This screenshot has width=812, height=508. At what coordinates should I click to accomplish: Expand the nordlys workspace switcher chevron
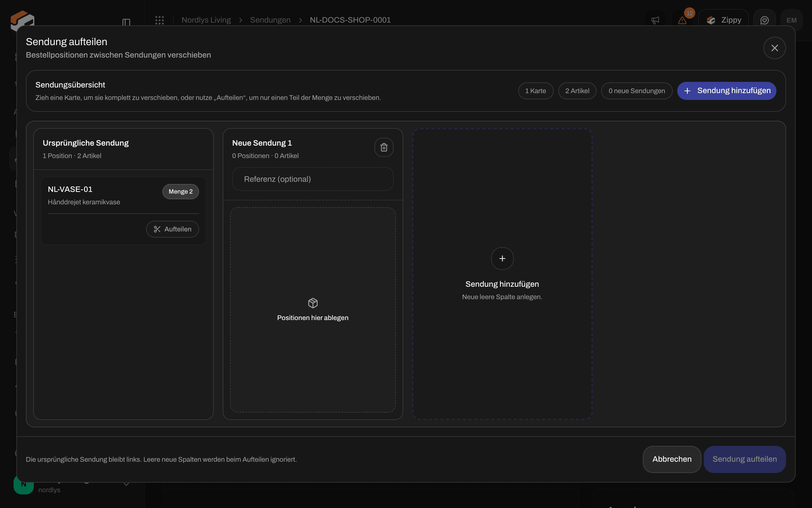126,484
